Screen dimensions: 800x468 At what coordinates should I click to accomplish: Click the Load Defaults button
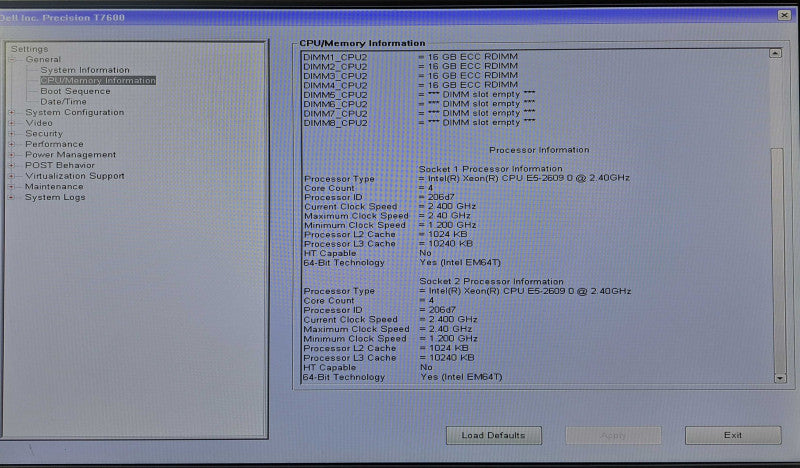[493, 435]
